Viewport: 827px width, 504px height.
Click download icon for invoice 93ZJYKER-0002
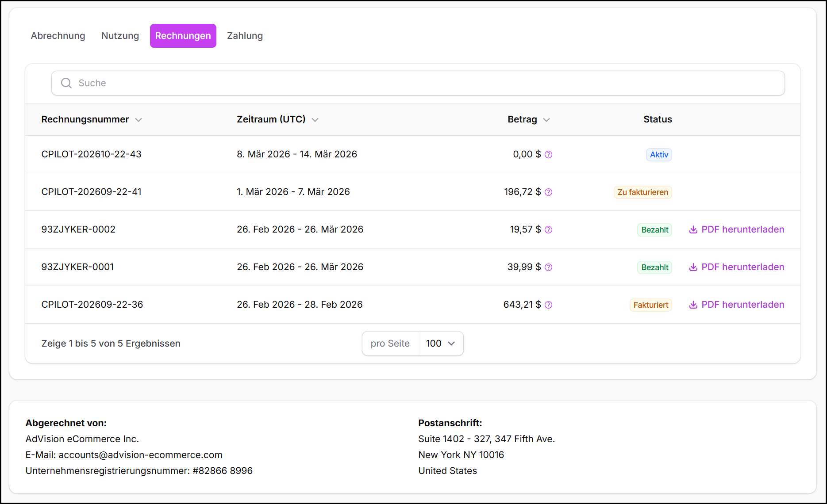click(x=693, y=230)
